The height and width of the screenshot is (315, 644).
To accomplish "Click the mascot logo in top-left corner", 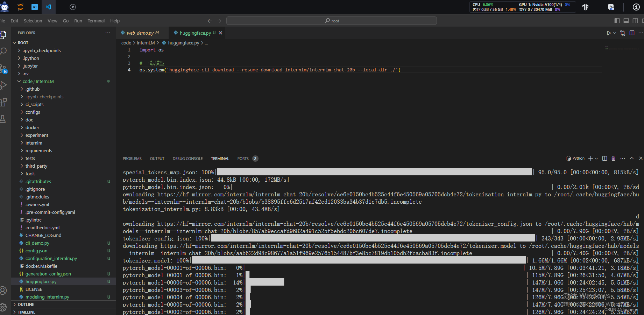I will 5,7.
